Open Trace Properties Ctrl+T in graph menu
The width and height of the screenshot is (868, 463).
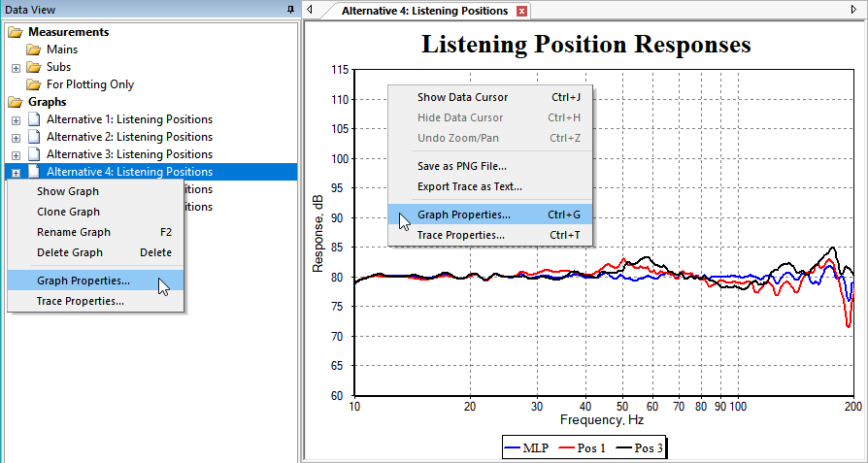pos(490,235)
